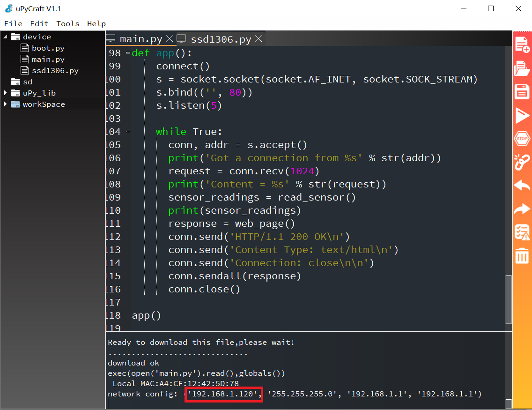
Task: Expand the workSpace folder
Action: [x=6, y=104]
